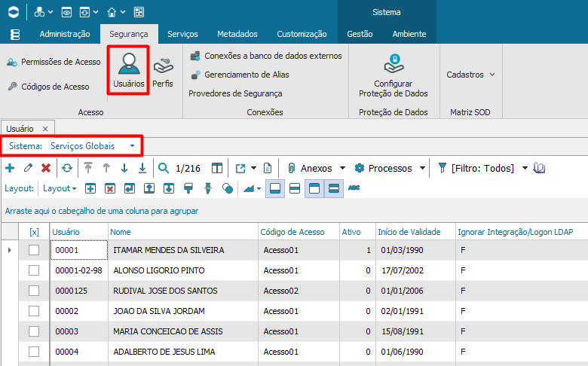Click the eye view icon in title bar
Image resolution: width=588 pixels, height=366 pixels.
[67, 12]
